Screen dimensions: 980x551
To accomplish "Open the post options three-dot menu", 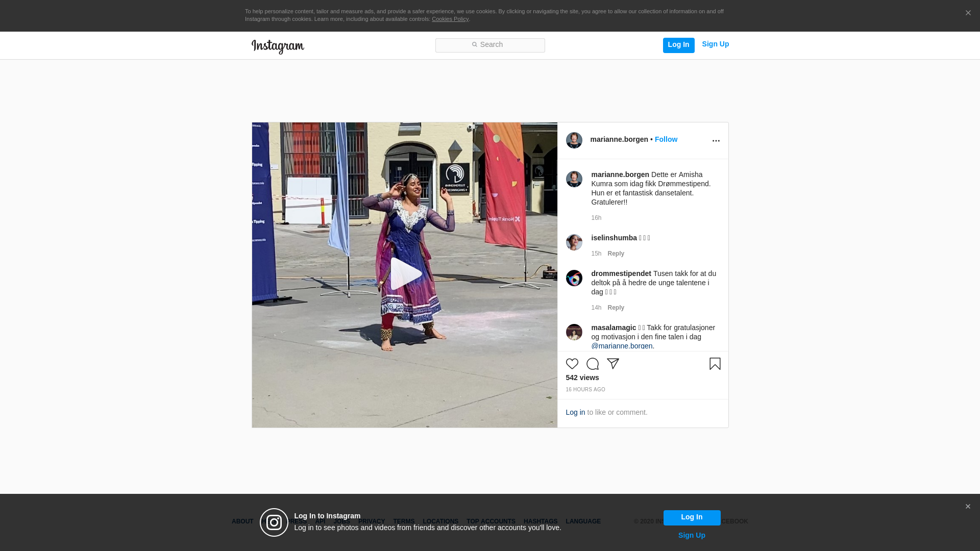I will (716, 141).
